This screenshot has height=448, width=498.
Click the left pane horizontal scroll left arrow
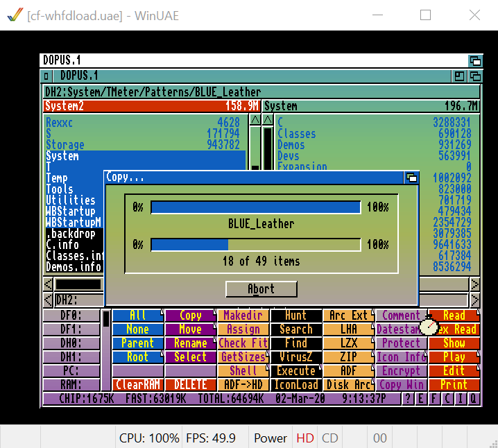(x=48, y=284)
